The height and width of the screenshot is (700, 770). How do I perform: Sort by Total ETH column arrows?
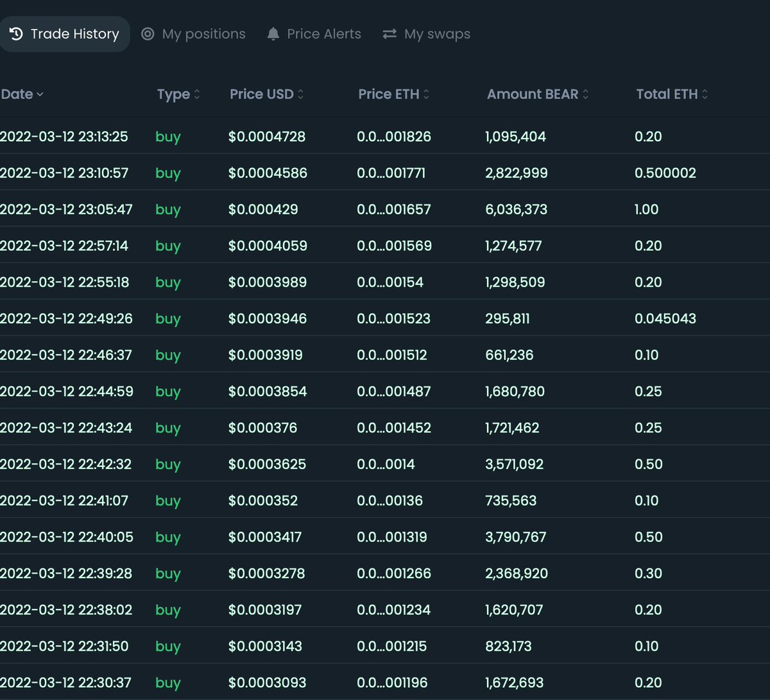pos(705,94)
